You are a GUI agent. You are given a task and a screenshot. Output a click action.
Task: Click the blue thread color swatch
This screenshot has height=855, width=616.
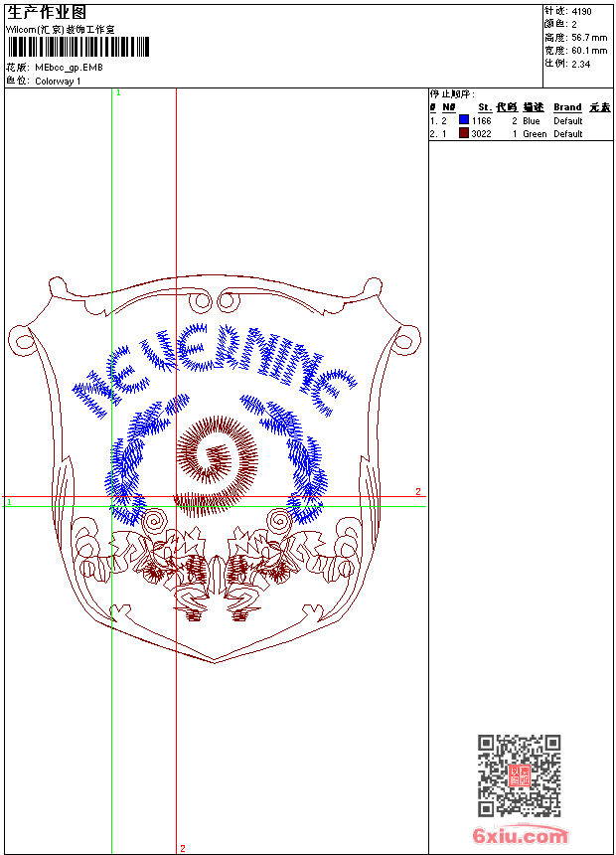click(x=464, y=120)
